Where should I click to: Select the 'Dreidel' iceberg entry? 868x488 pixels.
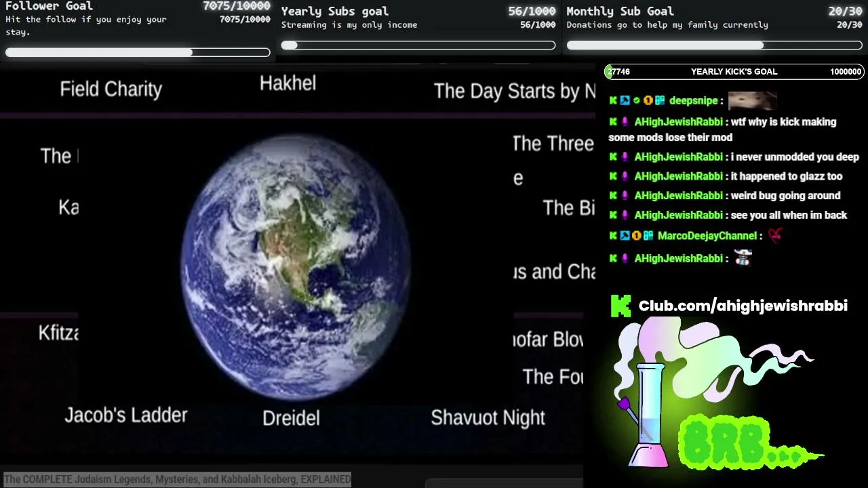(x=292, y=418)
